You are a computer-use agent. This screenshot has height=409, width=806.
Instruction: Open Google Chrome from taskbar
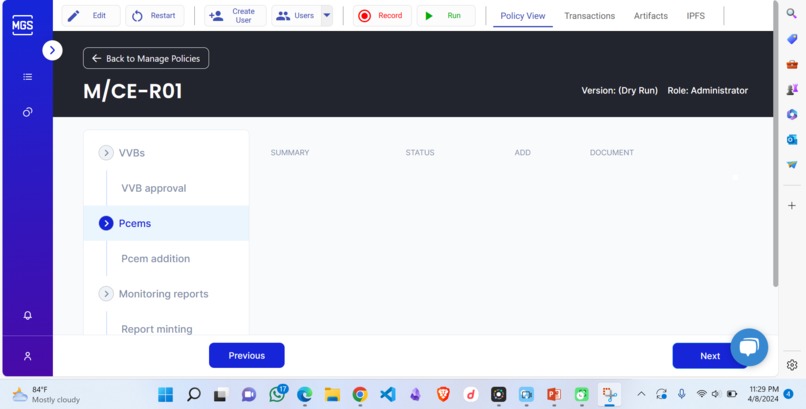pyautogui.click(x=360, y=395)
